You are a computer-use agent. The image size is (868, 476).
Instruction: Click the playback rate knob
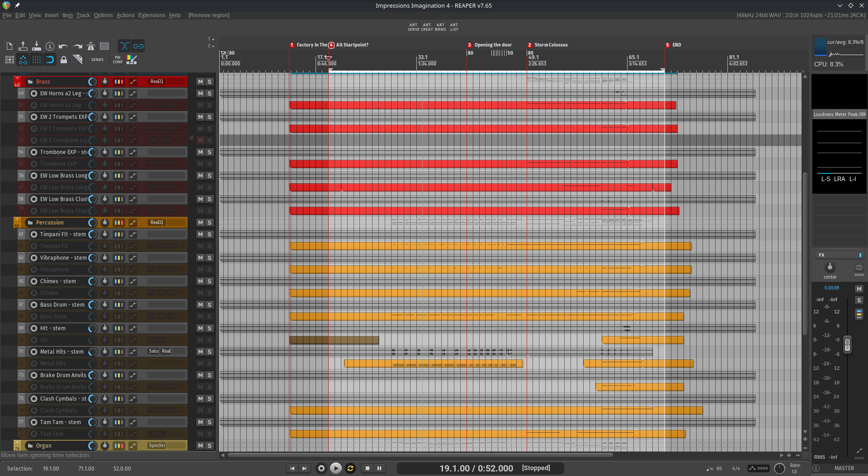(780, 468)
